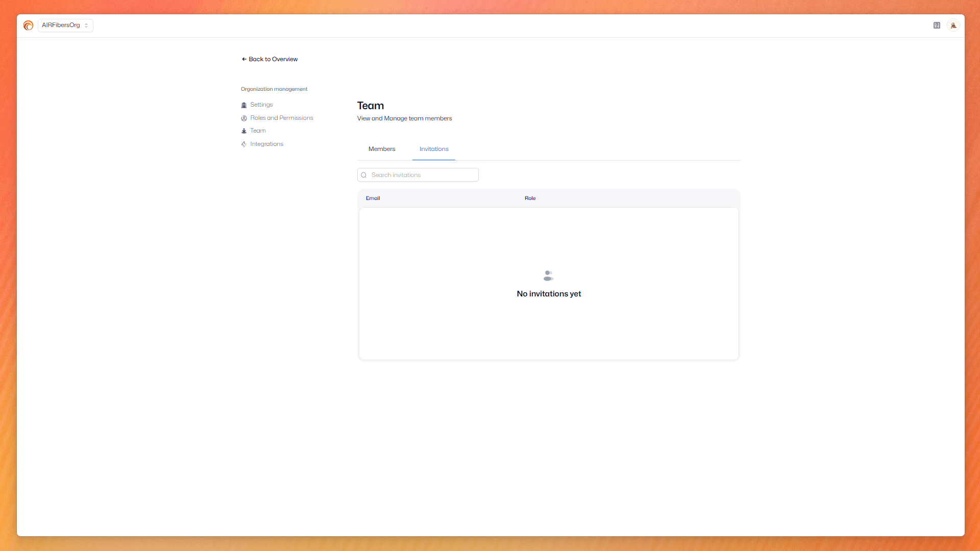980x551 pixels.
Task: Click the Team page heading
Action: [370, 106]
